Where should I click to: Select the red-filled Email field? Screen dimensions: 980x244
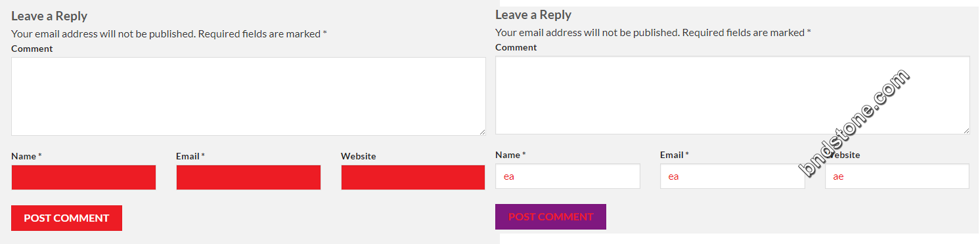click(x=248, y=177)
